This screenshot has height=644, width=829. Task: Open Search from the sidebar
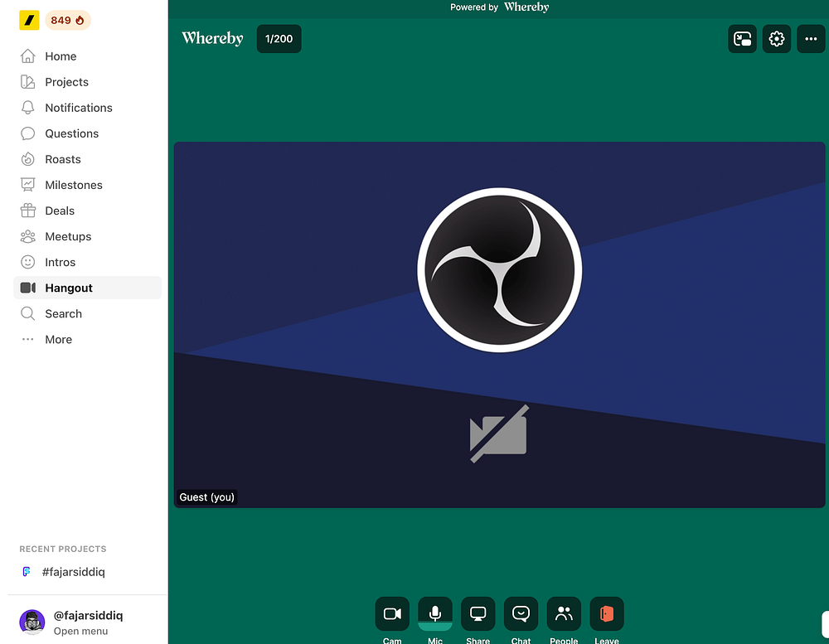[87, 313]
